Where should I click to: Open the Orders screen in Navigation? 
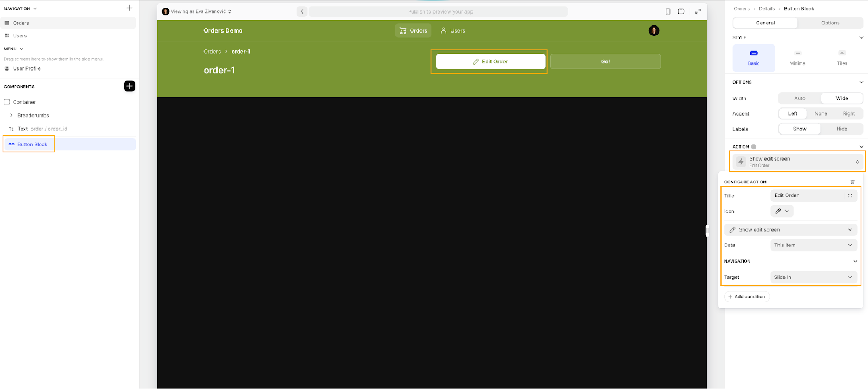[68, 23]
